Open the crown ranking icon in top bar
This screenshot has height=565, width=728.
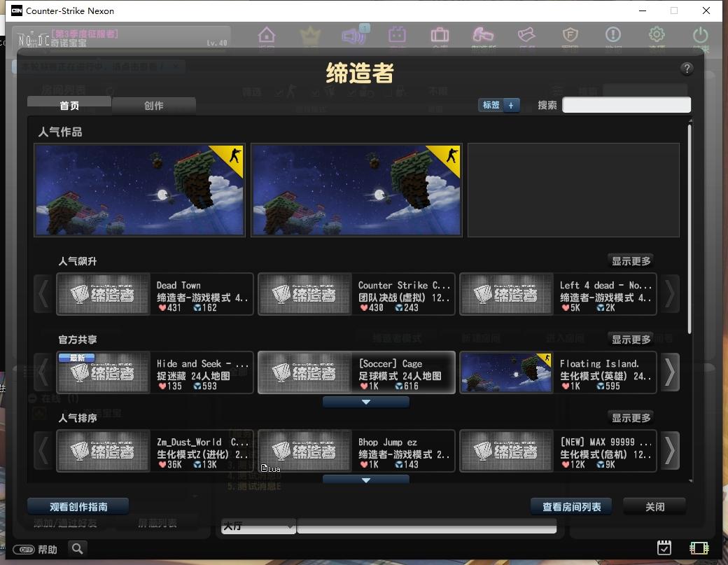pos(309,35)
